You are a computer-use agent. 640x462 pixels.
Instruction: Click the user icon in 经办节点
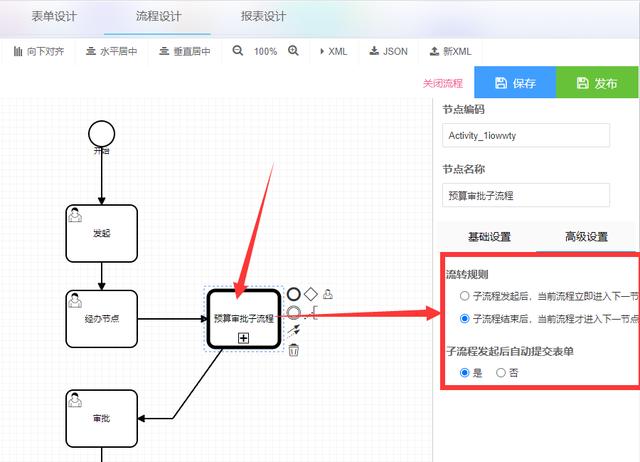click(x=75, y=300)
